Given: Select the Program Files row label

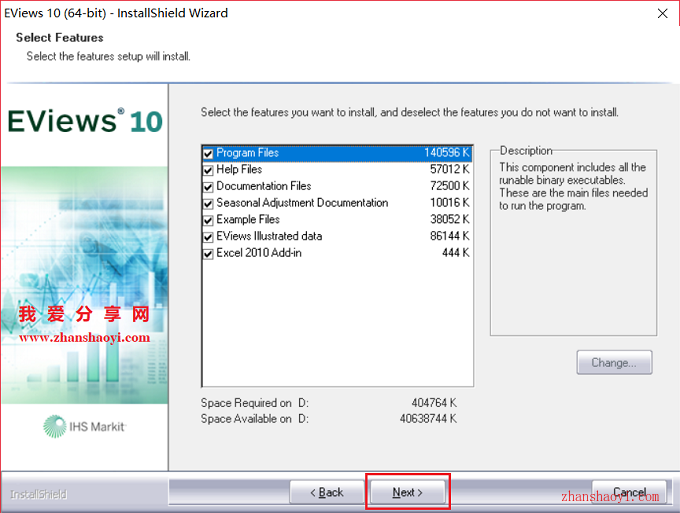Looking at the screenshot, I should (x=247, y=153).
